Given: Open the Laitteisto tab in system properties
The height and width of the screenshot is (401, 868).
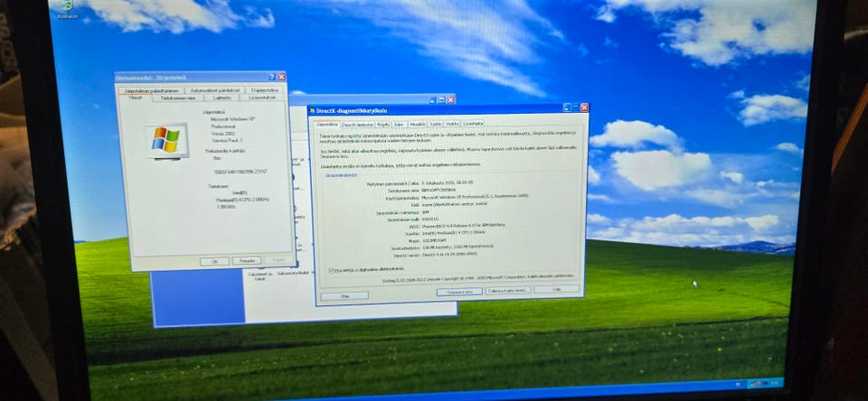Looking at the screenshot, I should point(222,98).
